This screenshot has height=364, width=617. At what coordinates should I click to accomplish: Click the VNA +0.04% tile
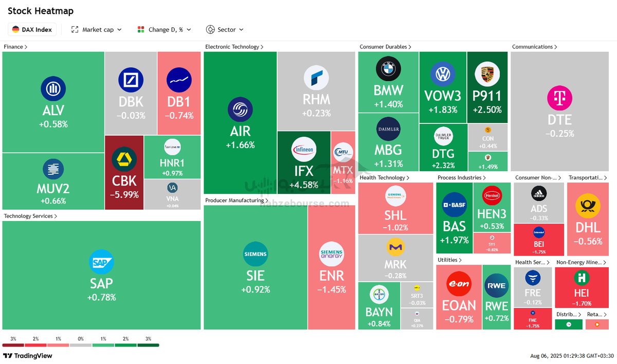click(172, 194)
